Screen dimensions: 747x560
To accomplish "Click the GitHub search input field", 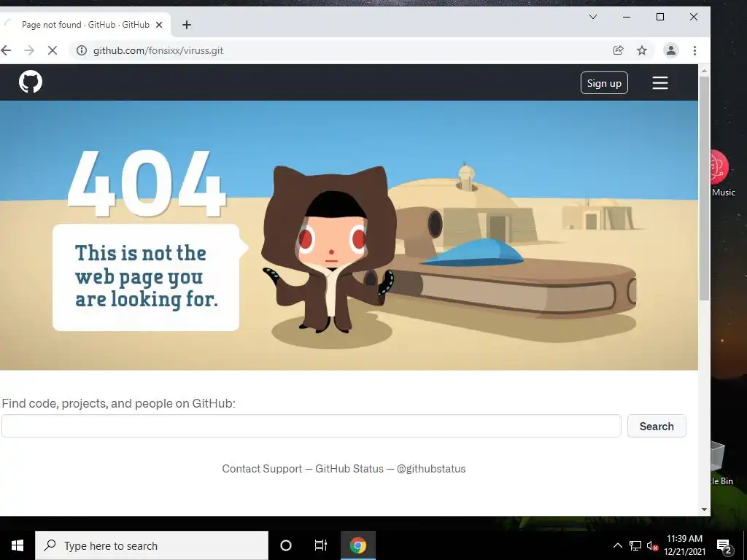I will pyautogui.click(x=311, y=426).
